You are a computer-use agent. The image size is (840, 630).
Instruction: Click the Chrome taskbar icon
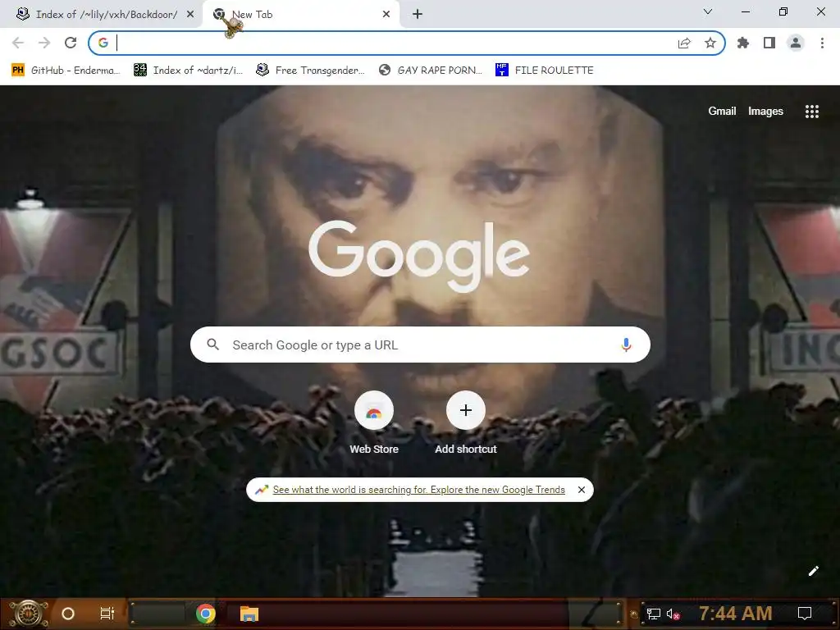(206, 614)
